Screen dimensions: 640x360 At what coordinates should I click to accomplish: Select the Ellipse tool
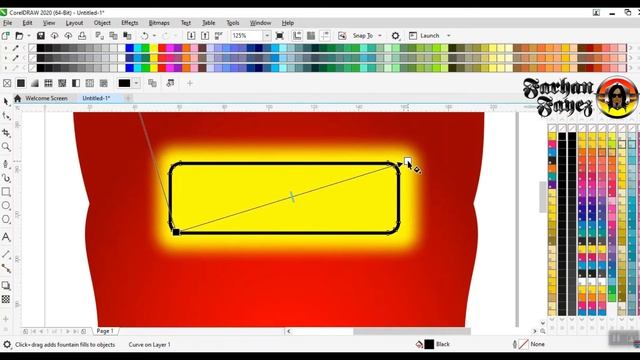tap(6, 206)
